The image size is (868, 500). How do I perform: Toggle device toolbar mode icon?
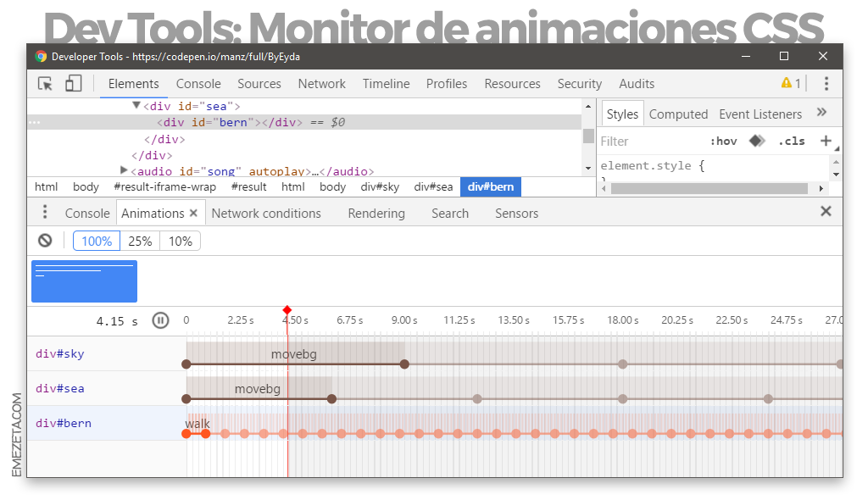tap(73, 84)
